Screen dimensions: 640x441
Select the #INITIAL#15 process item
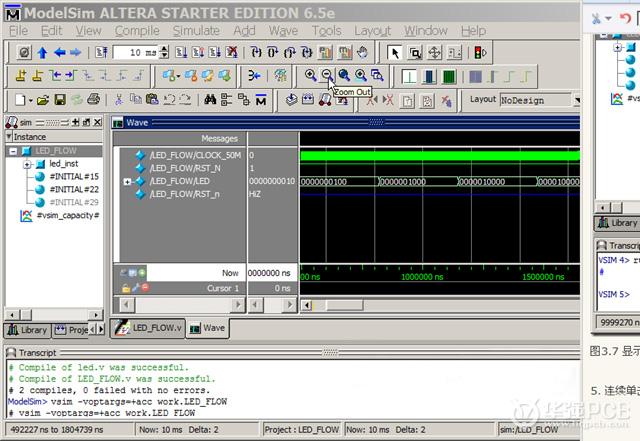coord(73,176)
